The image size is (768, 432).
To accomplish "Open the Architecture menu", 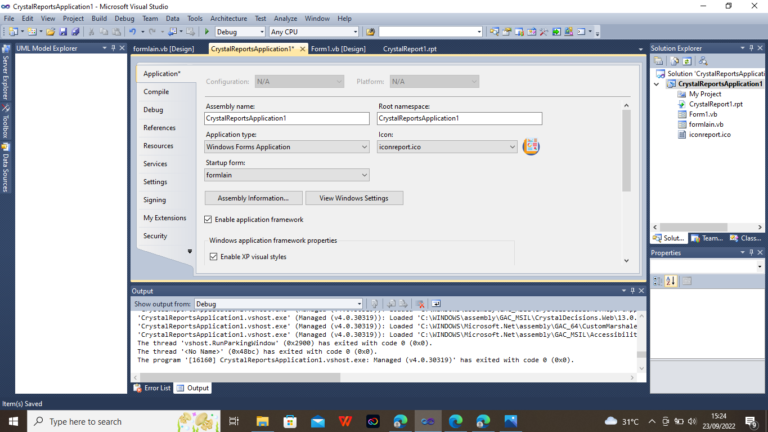I will pos(228,19).
